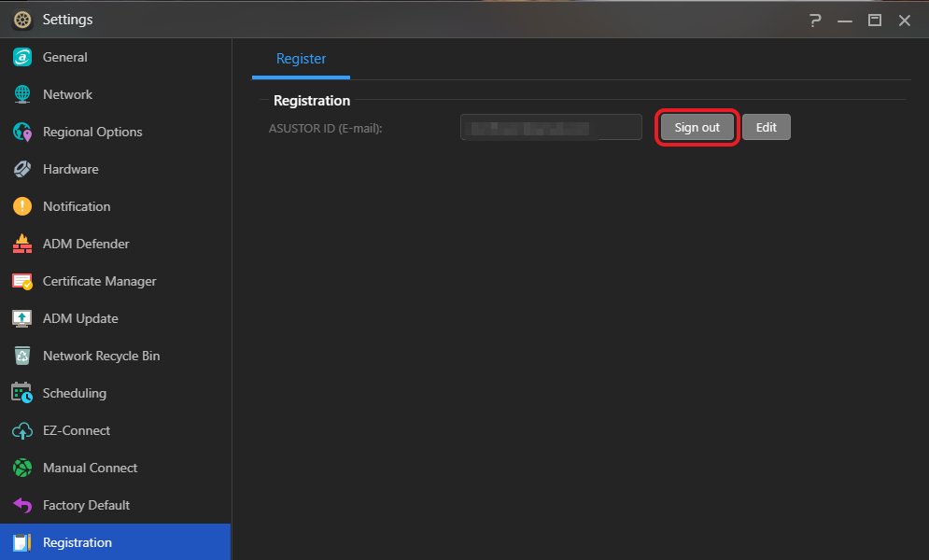Screen dimensions: 929x560
Task: Click the Factory Default arrow icon
Action: coord(22,505)
